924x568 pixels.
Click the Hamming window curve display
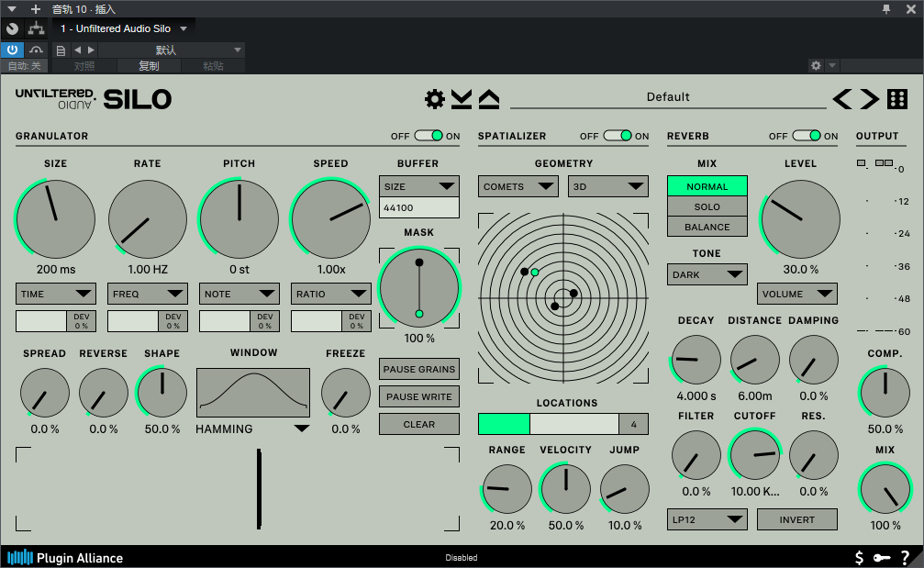pos(253,393)
